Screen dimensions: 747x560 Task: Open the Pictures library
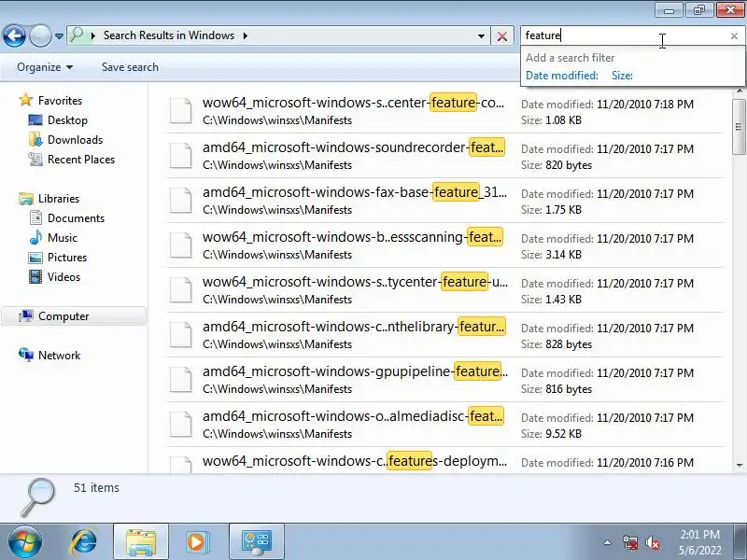click(67, 258)
